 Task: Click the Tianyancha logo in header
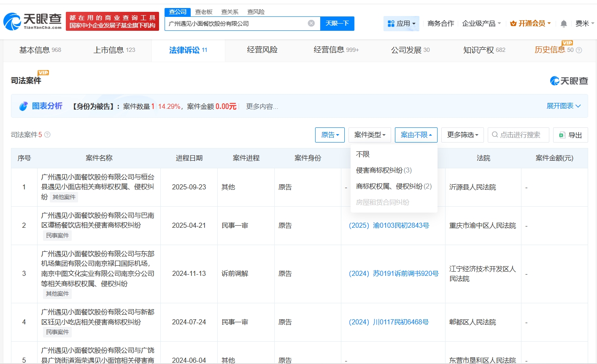tap(32, 21)
